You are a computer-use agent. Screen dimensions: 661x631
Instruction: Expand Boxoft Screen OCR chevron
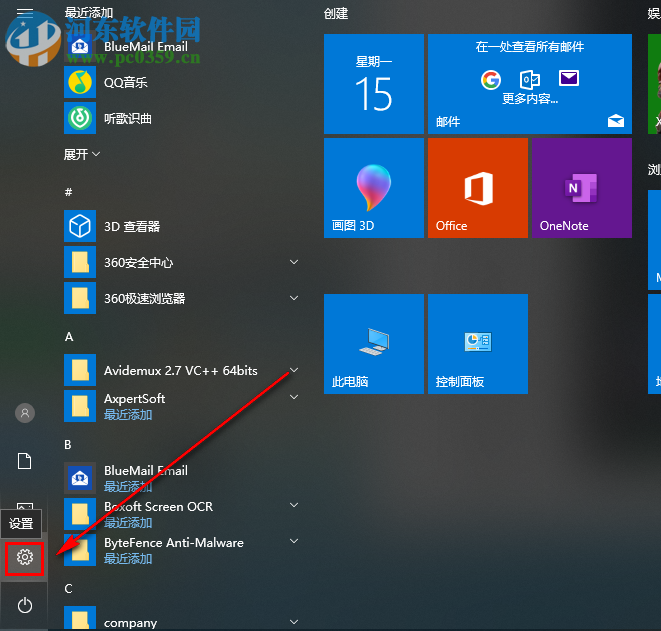pyautogui.click(x=294, y=505)
